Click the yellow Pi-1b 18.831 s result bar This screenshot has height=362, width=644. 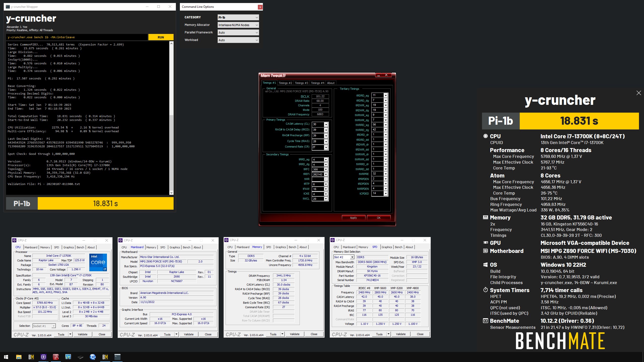coord(105,203)
